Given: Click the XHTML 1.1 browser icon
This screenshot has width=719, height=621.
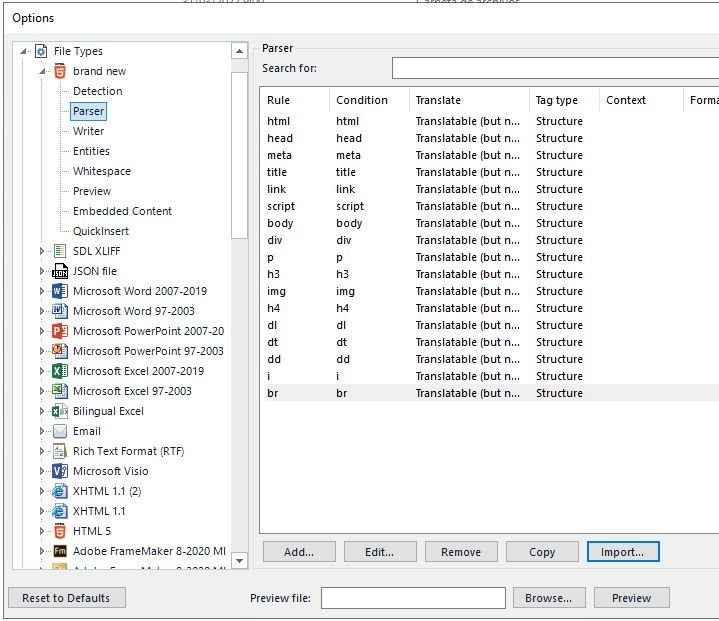Looking at the screenshot, I should coord(60,511).
